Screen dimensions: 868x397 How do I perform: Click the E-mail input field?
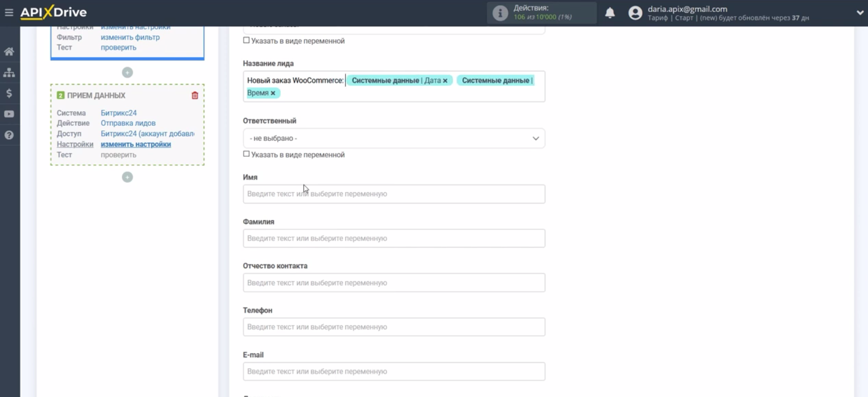pyautogui.click(x=394, y=371)
